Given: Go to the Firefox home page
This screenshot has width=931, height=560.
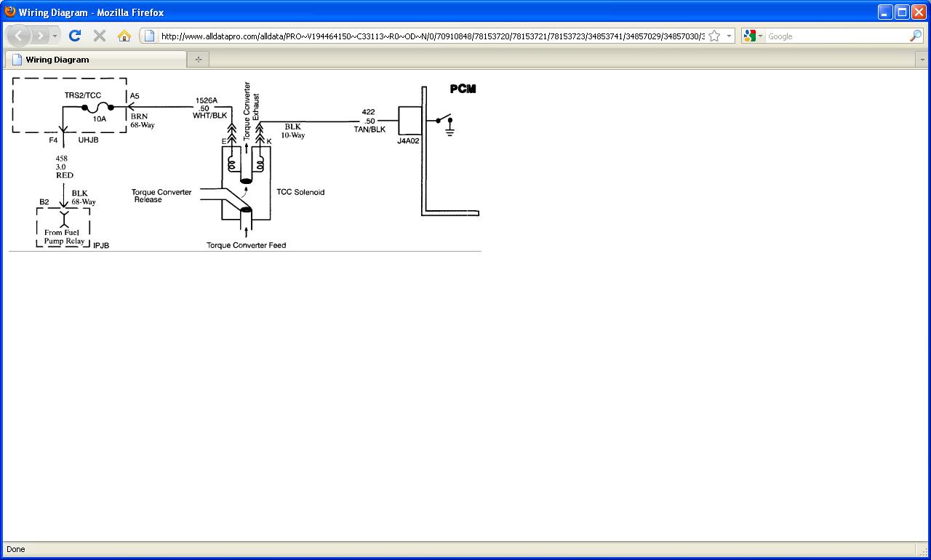Looking at the screenshot, I should click(124, 36).
